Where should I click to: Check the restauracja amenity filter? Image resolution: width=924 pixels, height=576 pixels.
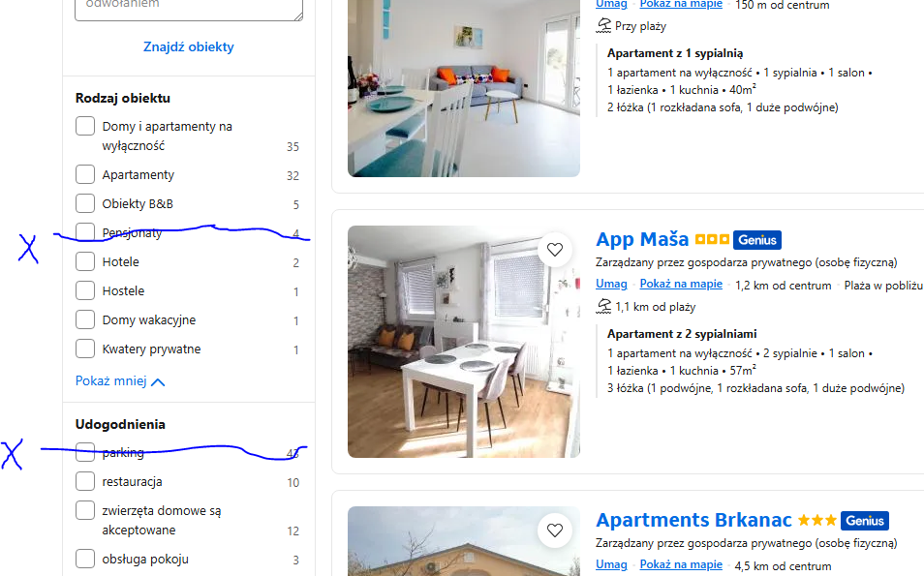click(85, 481)
